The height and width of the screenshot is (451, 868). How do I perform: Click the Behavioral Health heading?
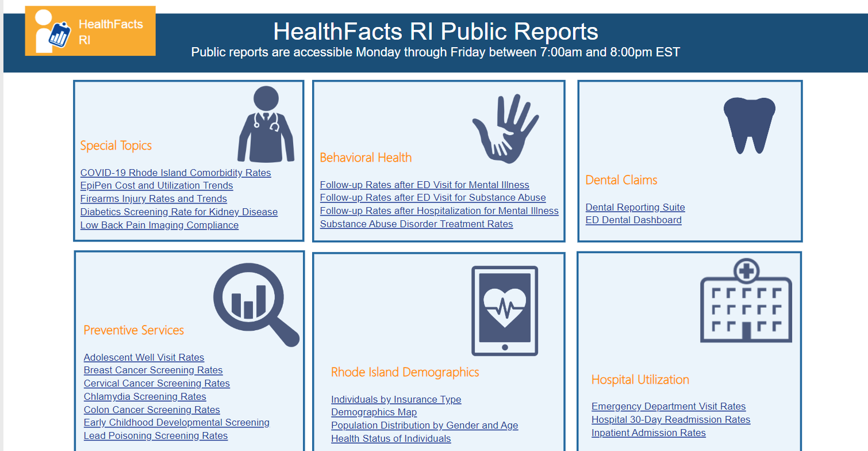click(x=366, y=158)
